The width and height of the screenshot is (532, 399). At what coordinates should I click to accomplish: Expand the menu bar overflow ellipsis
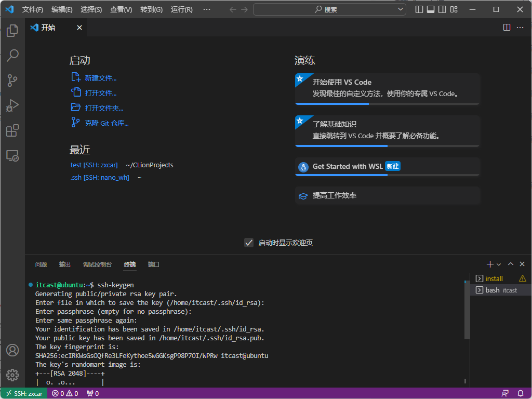[207, 9]
